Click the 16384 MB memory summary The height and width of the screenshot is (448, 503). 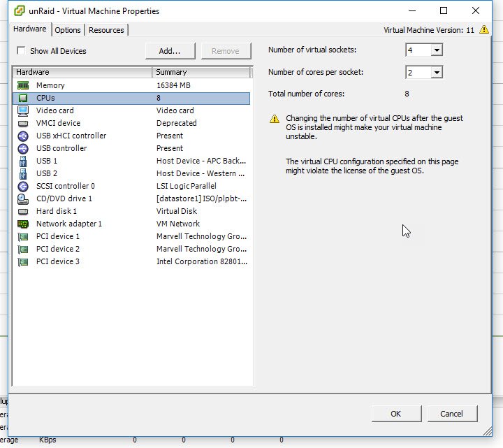point(173,85)
